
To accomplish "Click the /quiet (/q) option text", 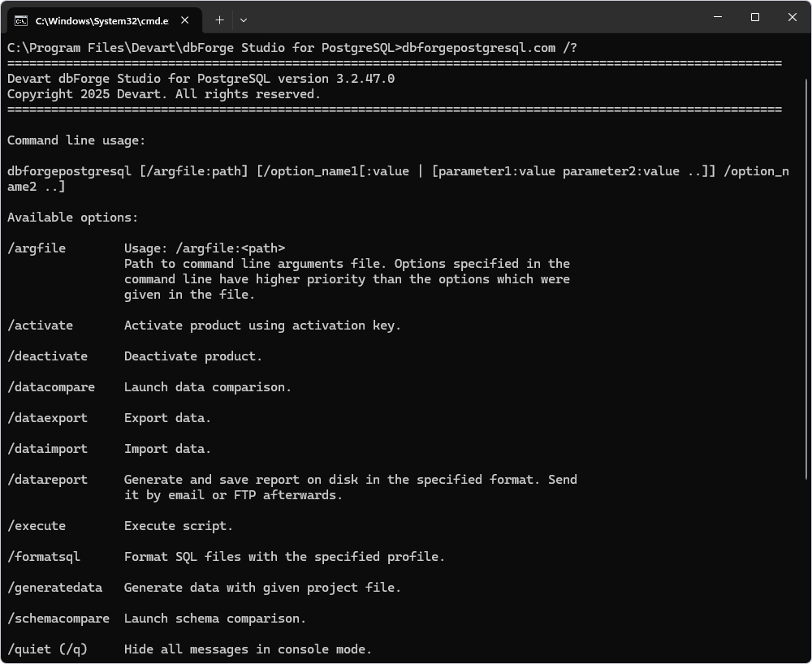I will click(x=47, y=649).
